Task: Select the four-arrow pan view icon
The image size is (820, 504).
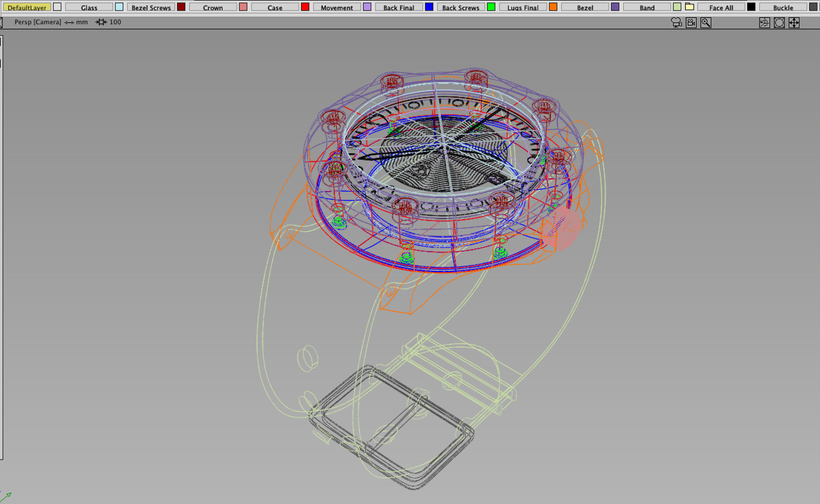Action: coord(794,23)
